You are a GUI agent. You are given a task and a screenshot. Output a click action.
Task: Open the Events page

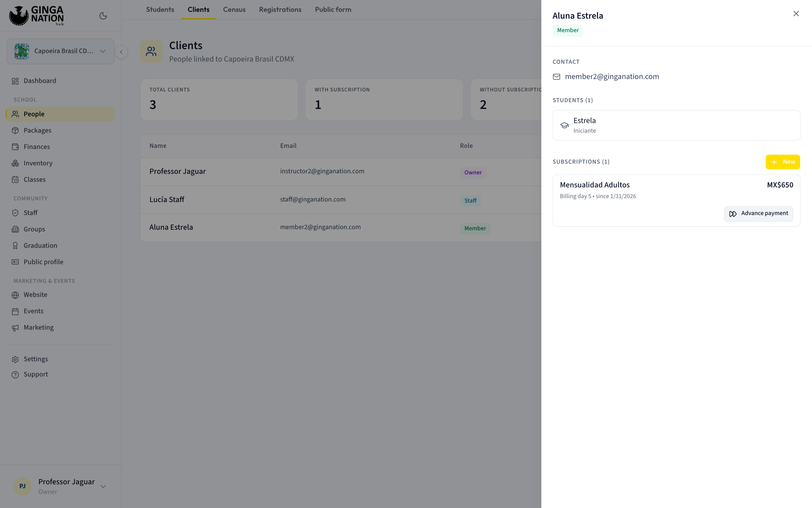click(60, 311)
